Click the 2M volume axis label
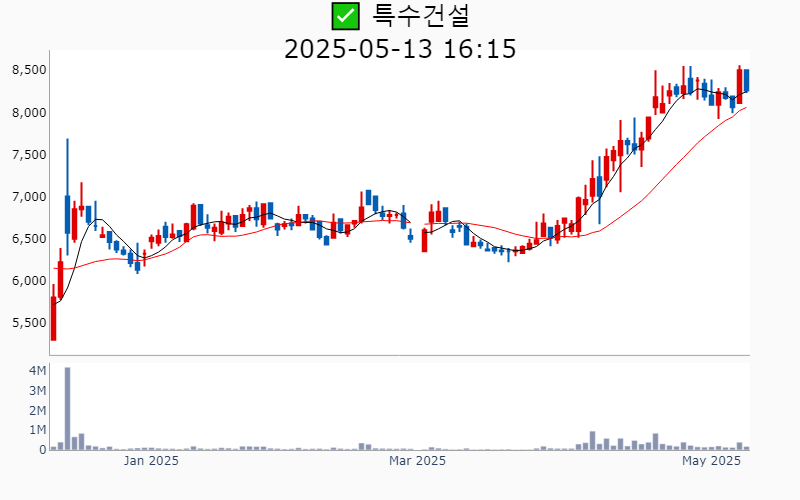This screenshot has height=500, width=800. [38, 410]
